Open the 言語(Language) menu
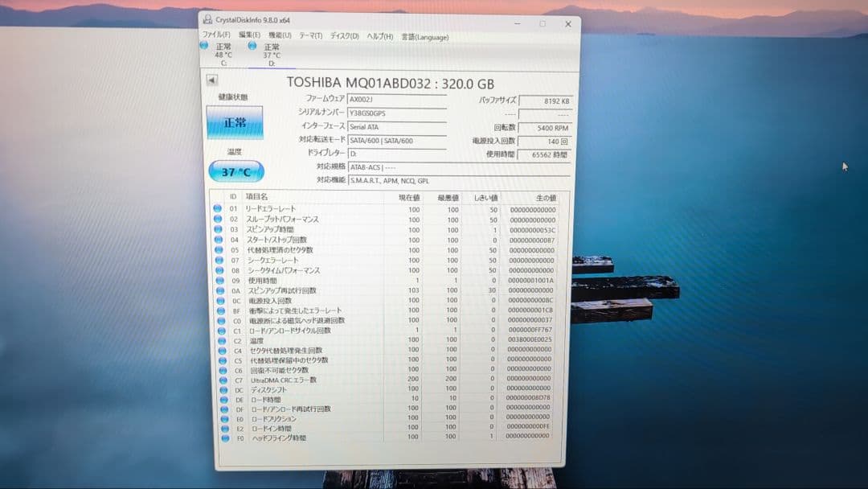 (x=424, y=37)
